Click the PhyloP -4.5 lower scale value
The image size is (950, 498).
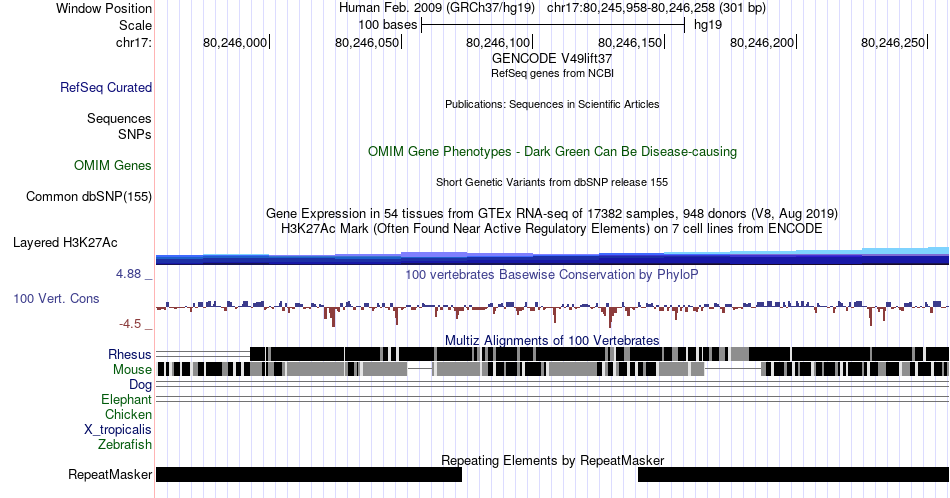(130, 324)
